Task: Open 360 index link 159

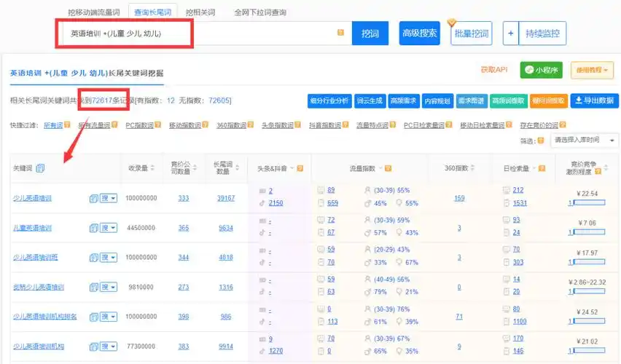Action: click(x=459, y=198)
